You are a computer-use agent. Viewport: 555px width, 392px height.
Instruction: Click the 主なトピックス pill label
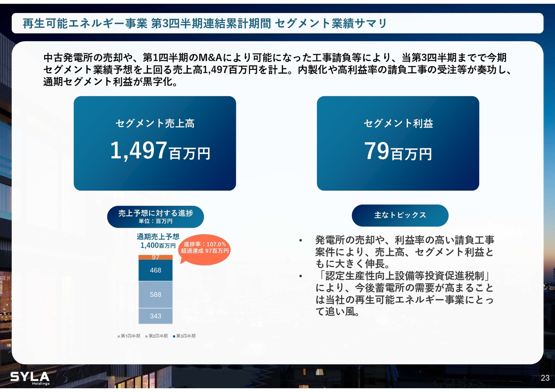pos(400,215)
